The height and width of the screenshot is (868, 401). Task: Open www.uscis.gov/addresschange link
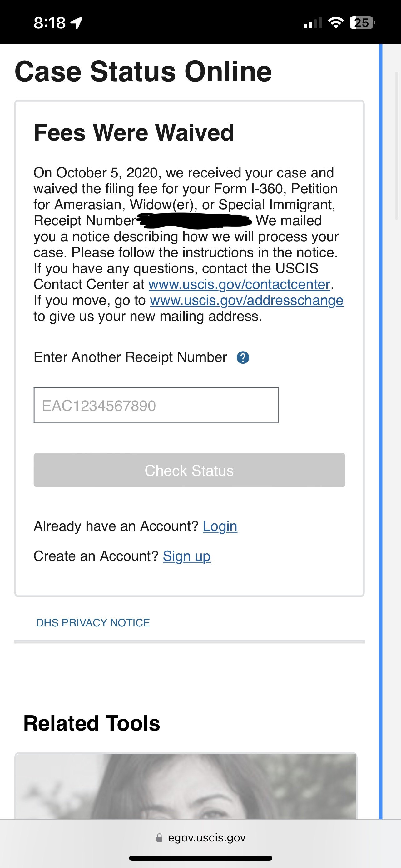(246, 300)
